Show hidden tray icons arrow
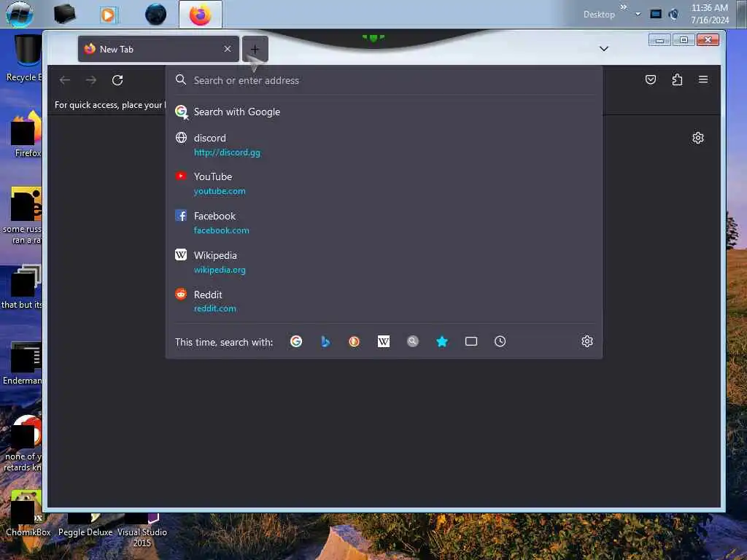747x560 pixels. [x=638, y=14]
